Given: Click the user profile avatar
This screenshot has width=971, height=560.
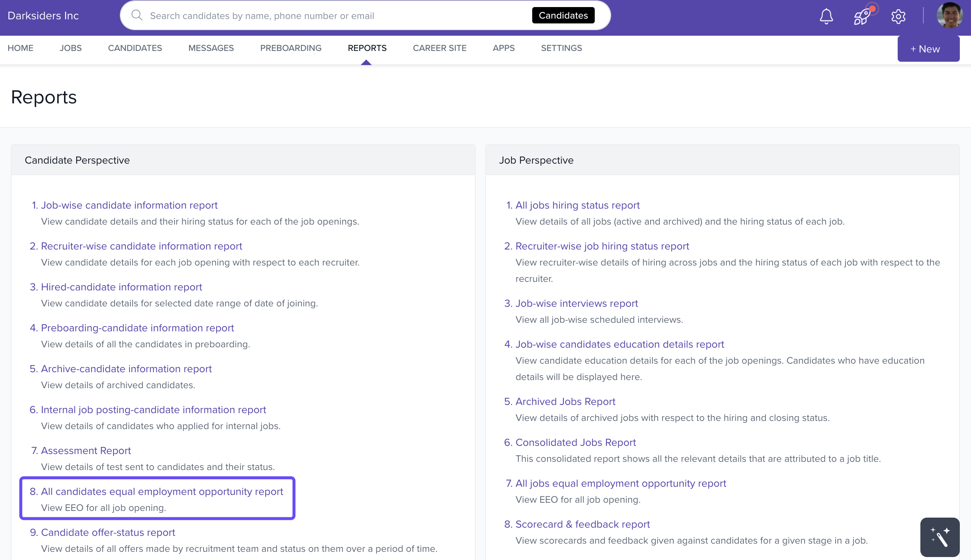Looking at the screenshot, I should 949,15.
